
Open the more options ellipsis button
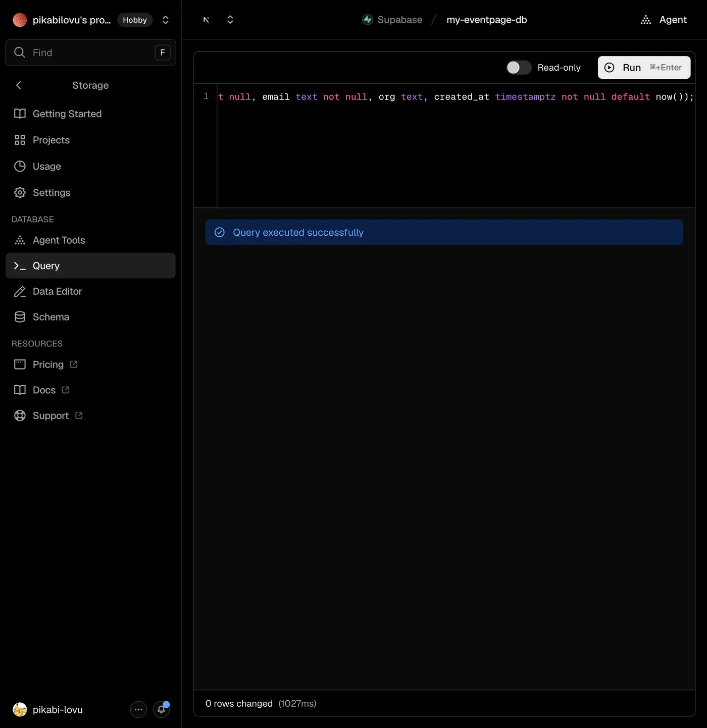138,710
